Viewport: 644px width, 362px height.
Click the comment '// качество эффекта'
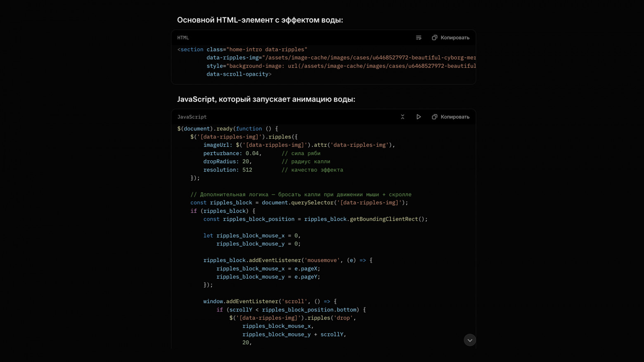[x=313, y=170]
